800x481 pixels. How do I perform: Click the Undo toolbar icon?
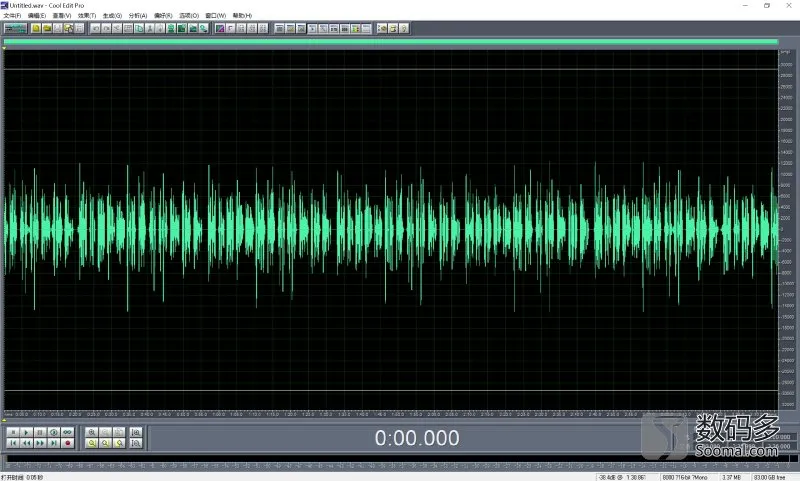pyautogui.click(x=95, y=29)
